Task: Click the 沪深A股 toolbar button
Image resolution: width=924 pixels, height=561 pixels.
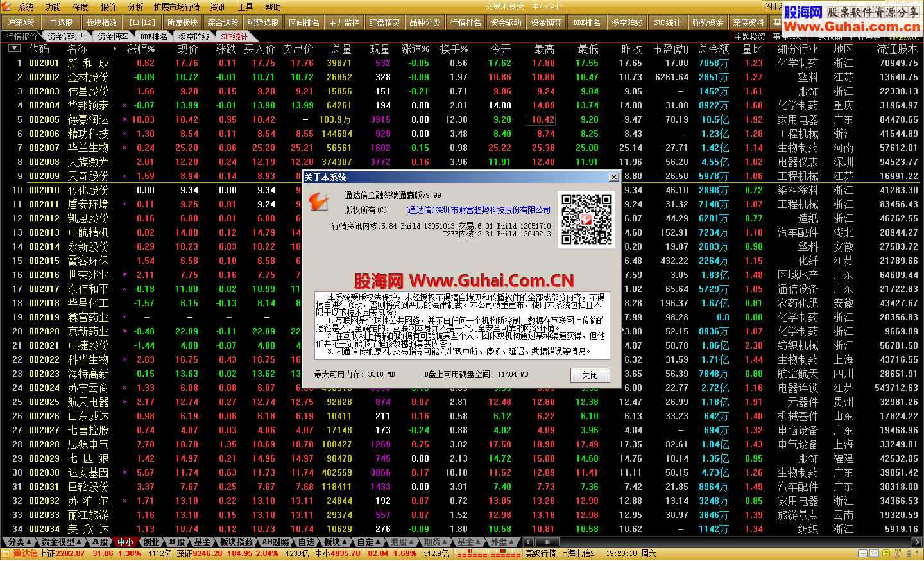Action: click(x=21, y=22)
